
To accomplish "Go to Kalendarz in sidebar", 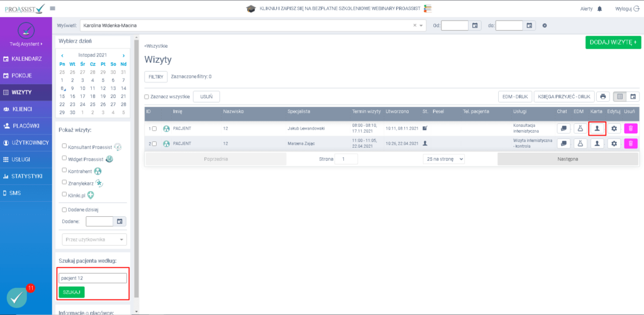I will coord(26,58).
